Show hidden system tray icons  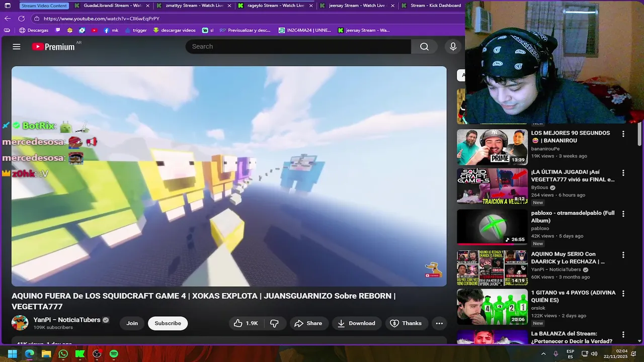pos(543,354)
